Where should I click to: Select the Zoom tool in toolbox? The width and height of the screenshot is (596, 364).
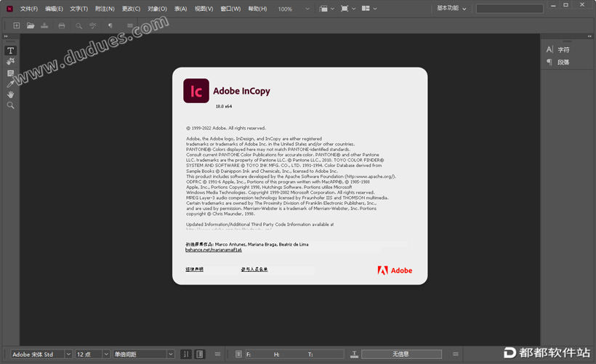11,105
